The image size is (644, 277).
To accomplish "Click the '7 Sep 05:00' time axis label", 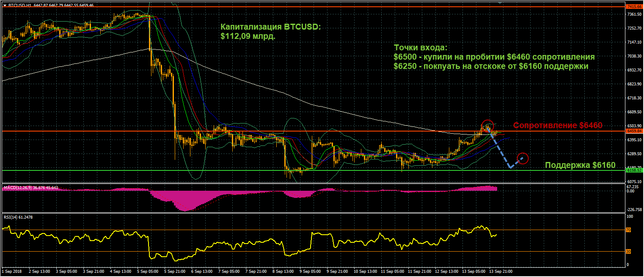I will [228, 271].
